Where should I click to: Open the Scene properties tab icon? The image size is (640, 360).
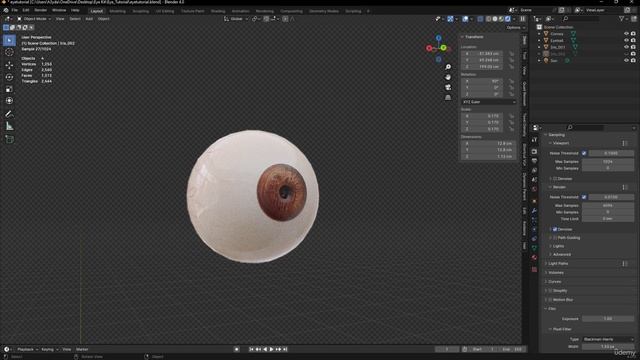click(x=534, y=180)
